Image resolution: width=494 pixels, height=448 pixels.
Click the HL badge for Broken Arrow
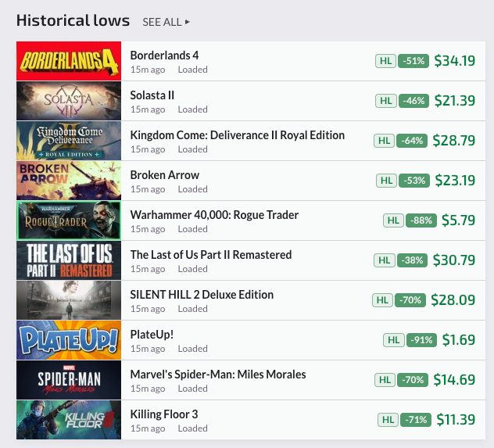pos(387,181)
